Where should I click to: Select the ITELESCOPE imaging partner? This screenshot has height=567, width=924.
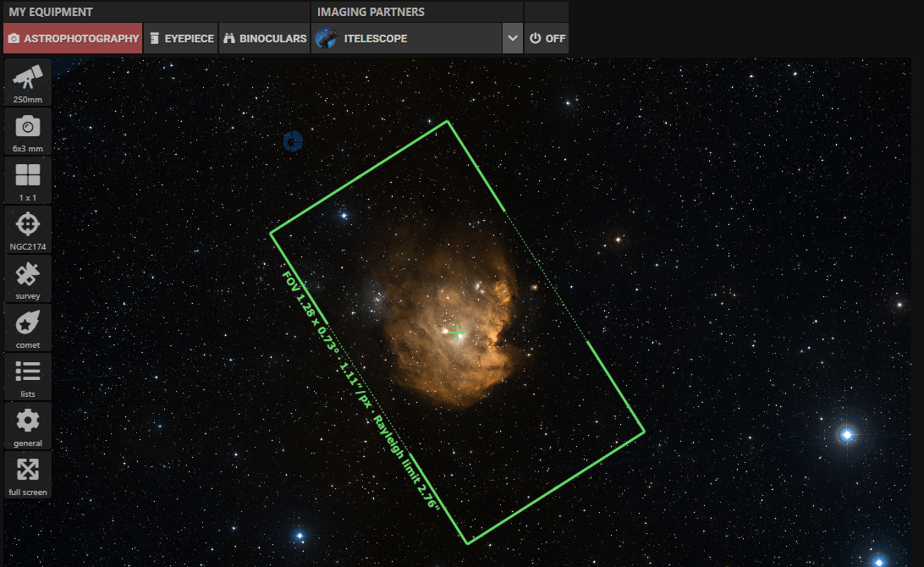click(x=406, y=39)
